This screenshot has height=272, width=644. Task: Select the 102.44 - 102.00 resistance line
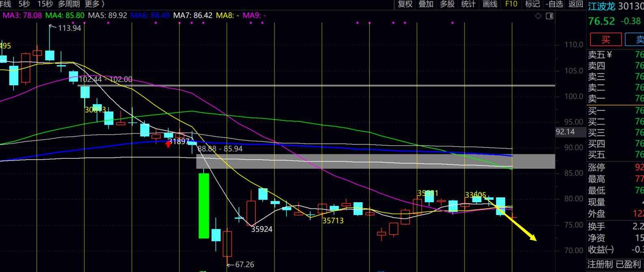(x=317, y=86)
